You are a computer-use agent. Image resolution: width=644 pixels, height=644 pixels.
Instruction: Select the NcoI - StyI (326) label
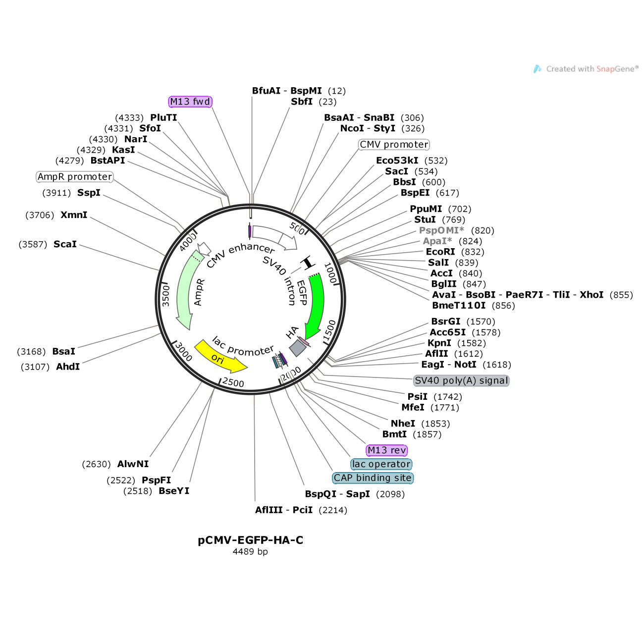[x=382, y=128]
